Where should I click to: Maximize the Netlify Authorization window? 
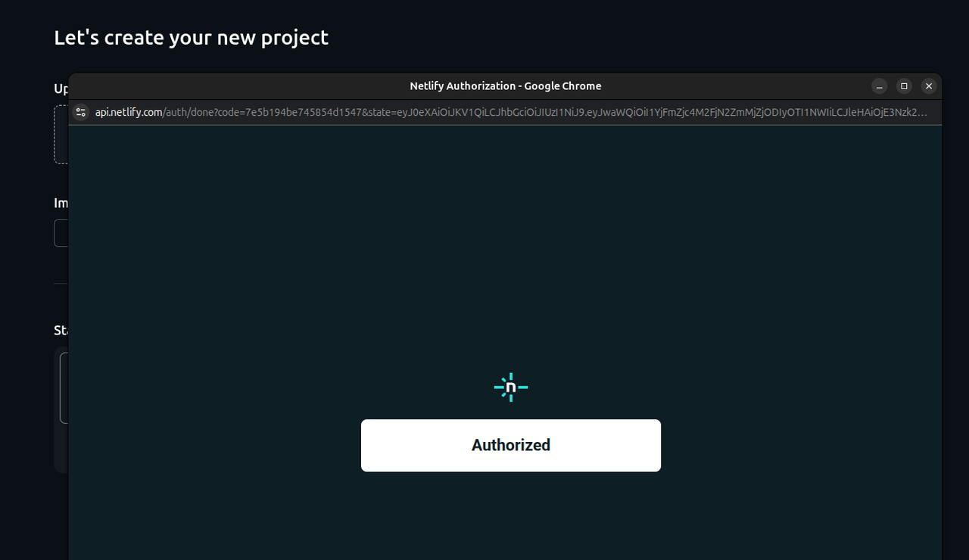(904, 86)
